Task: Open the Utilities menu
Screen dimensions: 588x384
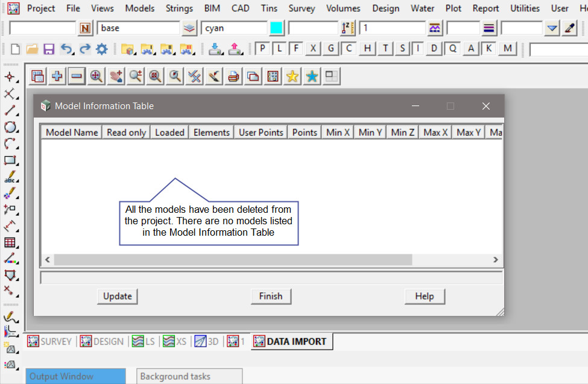Action: pos(525,8)
